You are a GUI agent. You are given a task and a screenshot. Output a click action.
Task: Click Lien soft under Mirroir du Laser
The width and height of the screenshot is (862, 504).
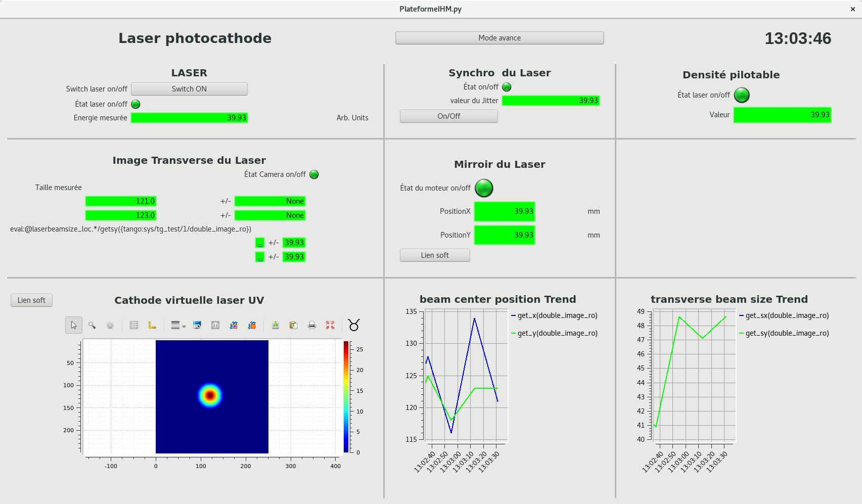tap(435, 255)
